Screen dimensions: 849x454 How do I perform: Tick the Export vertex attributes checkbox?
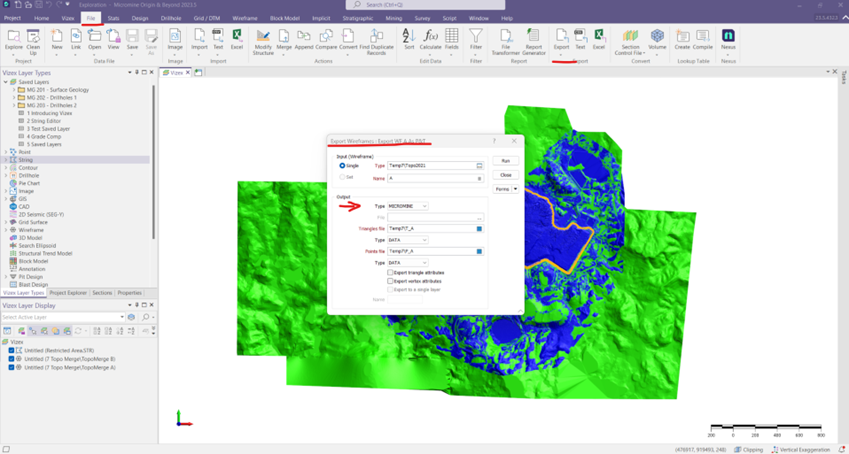[390, 281]
